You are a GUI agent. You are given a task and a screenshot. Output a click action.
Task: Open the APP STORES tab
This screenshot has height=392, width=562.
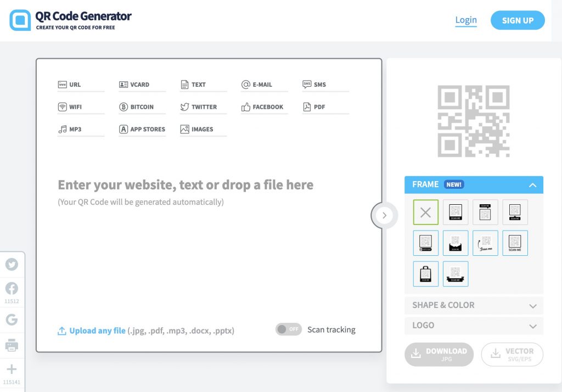[x=142, y=129]
